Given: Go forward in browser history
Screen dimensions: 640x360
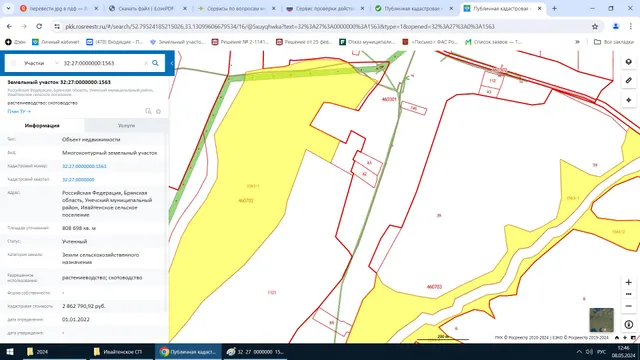Looking at the screenshot, I should pyautogui.click(x=24, y=27).
